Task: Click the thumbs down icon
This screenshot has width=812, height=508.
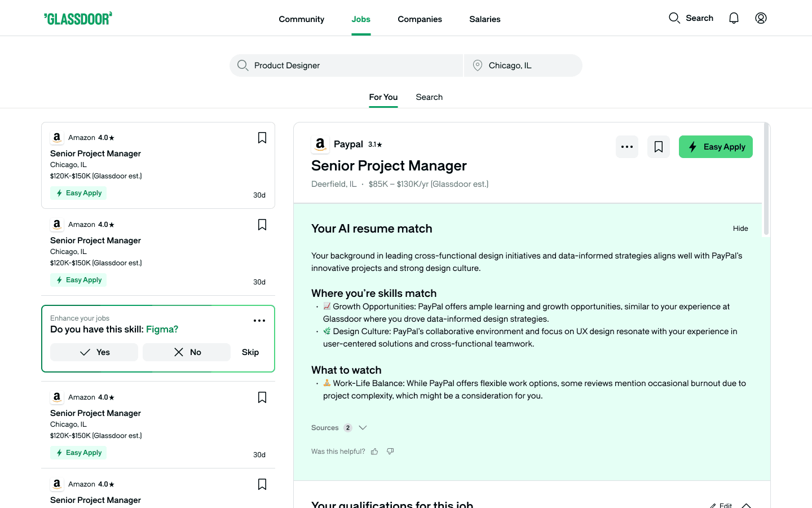Action: (390, 452)
